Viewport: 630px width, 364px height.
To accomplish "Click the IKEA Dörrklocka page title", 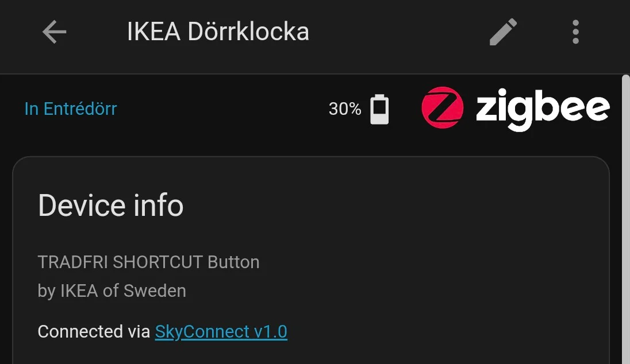I will pyautogui.click(x=218, y=32).
